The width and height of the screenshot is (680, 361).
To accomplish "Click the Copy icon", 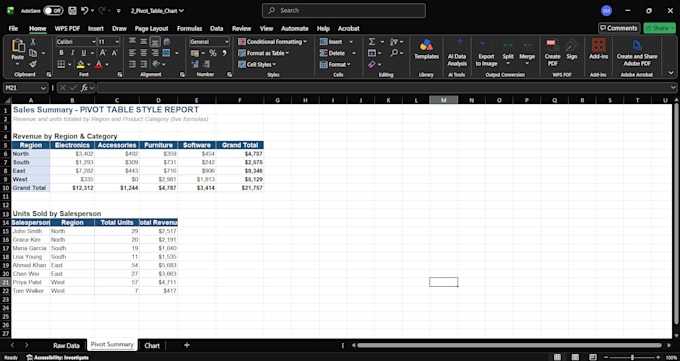I will coord(33,53).
